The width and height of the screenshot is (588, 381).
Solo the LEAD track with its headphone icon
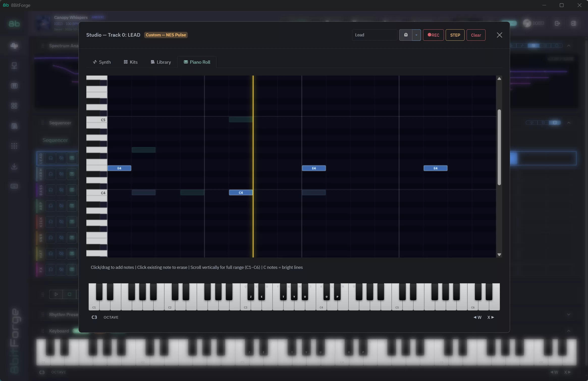[50, 158]
